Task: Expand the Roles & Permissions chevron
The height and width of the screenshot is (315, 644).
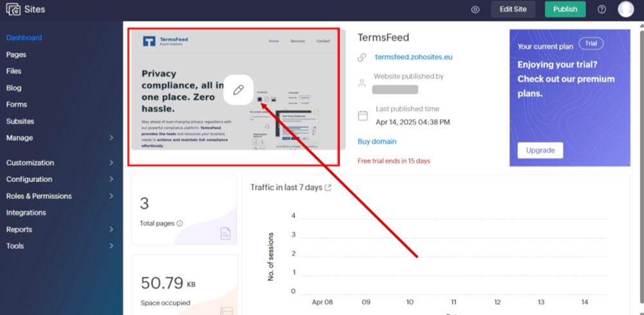Action: click(x=111, y=196)
